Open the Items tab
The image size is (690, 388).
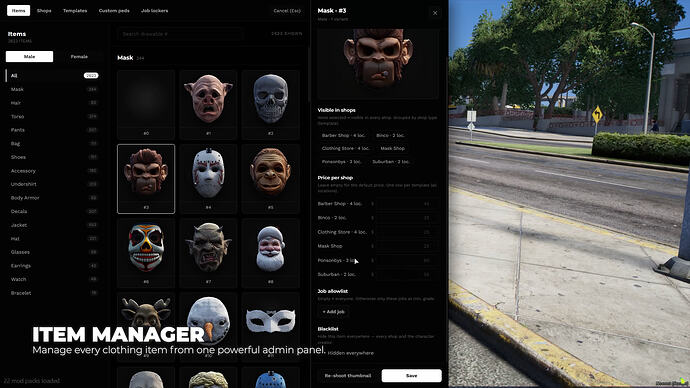(18, 11)
